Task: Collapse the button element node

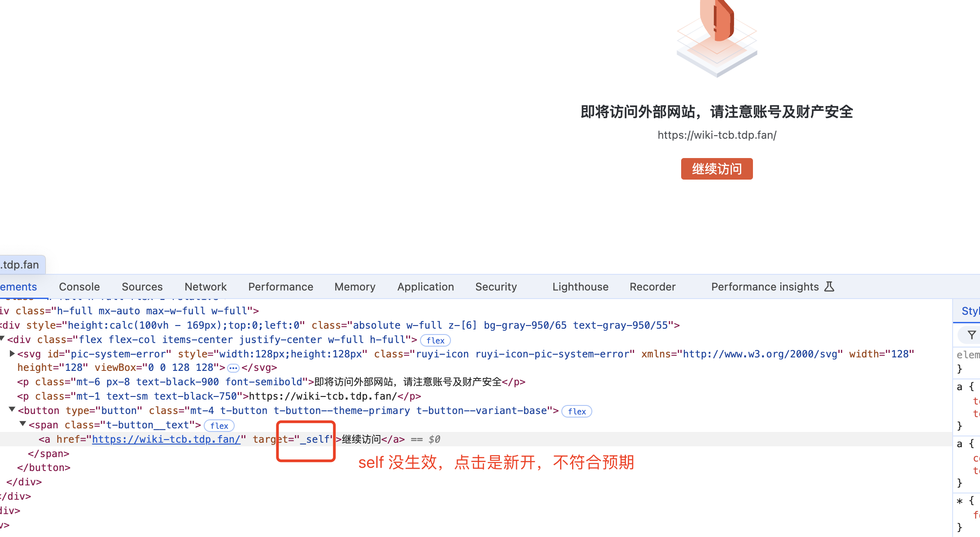Action: coord(13,409)
